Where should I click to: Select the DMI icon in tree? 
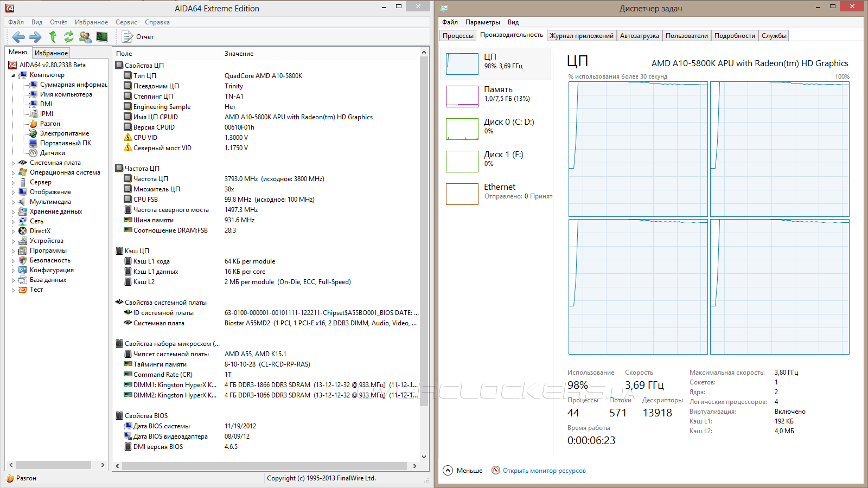click(34, 104)
